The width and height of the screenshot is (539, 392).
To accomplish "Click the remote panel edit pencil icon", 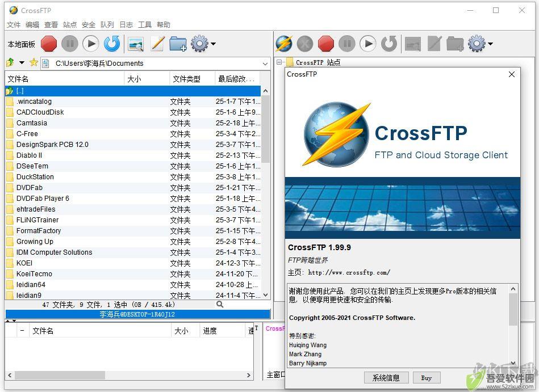I will point(434,44).
